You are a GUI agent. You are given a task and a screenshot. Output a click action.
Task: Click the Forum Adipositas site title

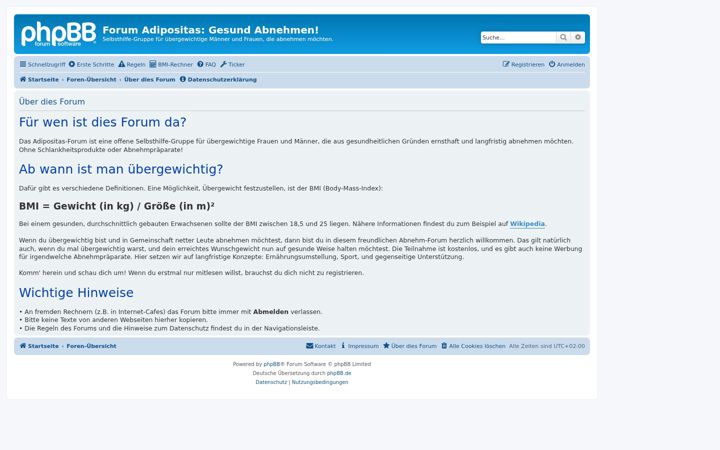click(x=210, y=30)
